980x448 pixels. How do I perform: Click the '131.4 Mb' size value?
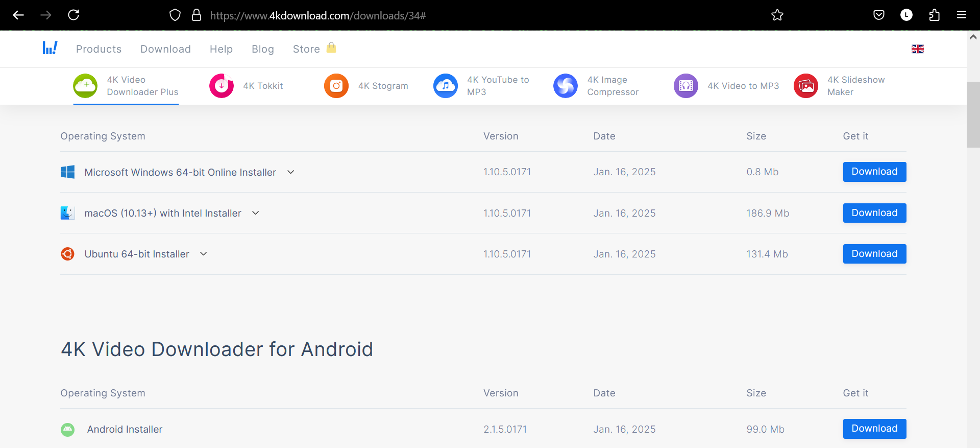pyautogui.click(x=767, y=254)
